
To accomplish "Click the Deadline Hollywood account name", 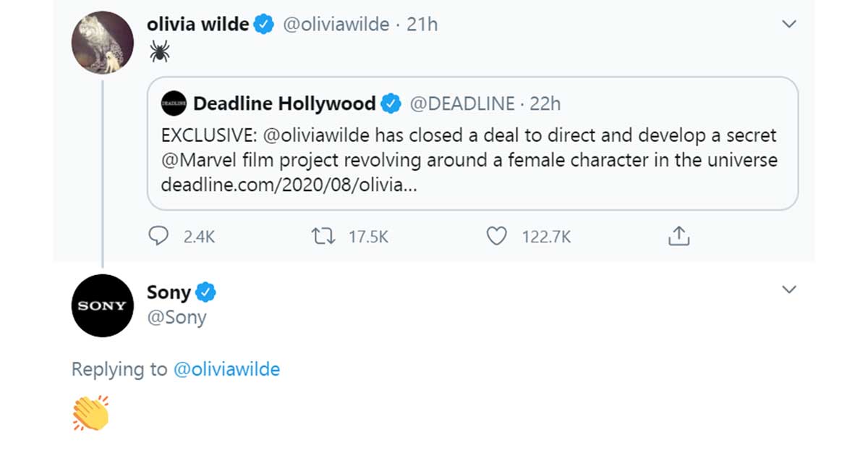I will pyautogui.click(x=284, y=104).
